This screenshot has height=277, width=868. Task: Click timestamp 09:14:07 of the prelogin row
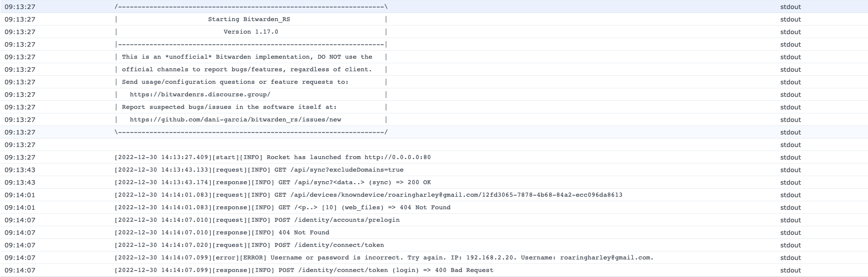pos(20,220)
